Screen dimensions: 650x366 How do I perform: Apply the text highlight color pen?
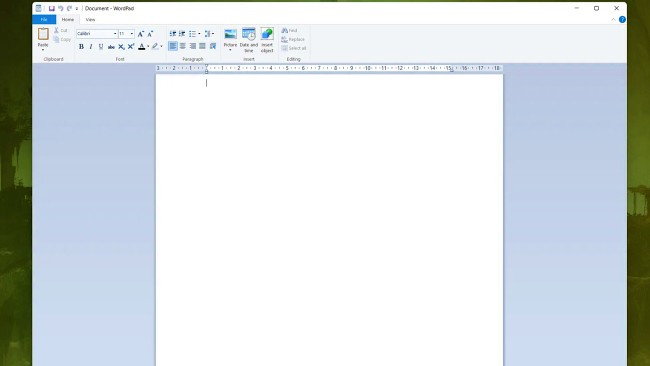[155, 46]
